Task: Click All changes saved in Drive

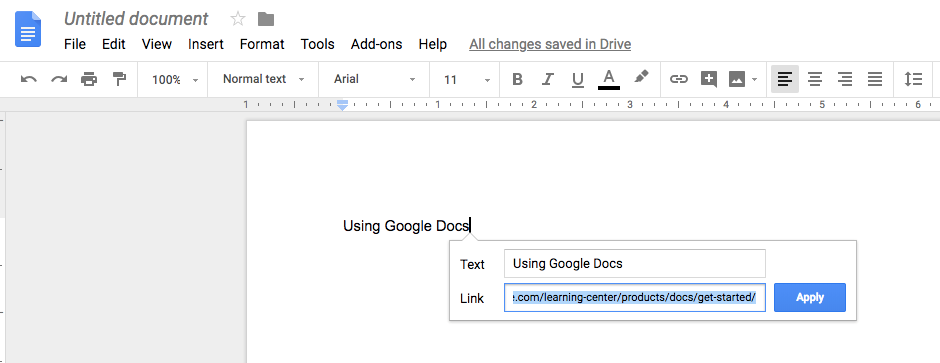Action: pos(550,44)
